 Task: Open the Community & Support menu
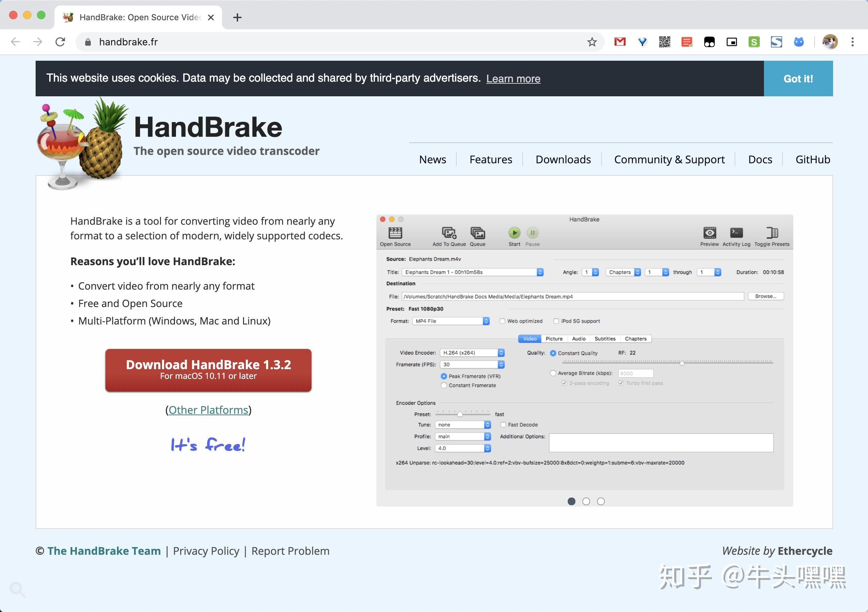pos(670,159)
